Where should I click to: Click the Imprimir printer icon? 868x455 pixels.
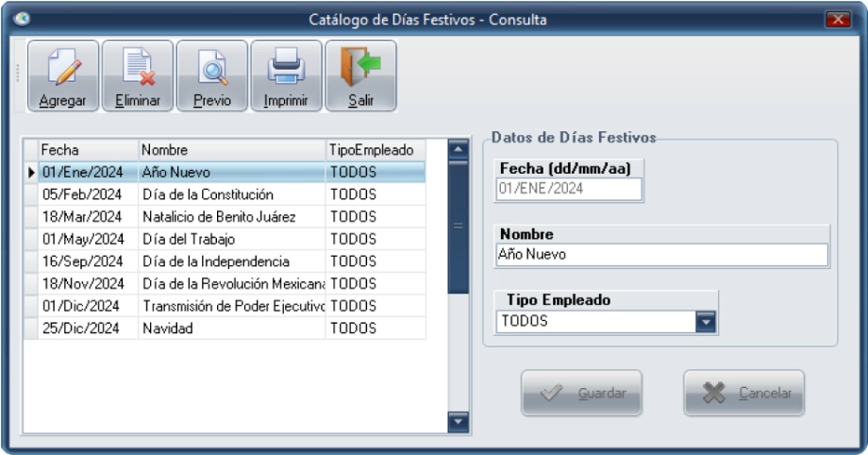pyautogui.click(x=284, y=75)
